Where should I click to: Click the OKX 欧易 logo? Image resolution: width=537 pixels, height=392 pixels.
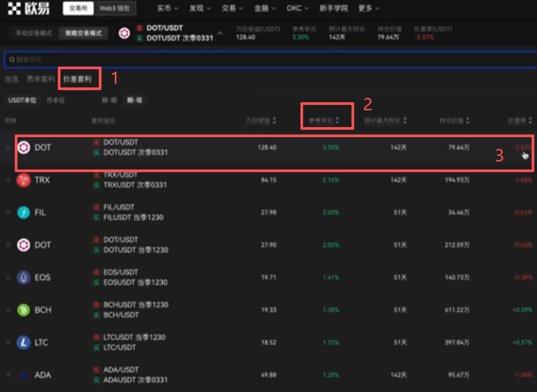28,8
